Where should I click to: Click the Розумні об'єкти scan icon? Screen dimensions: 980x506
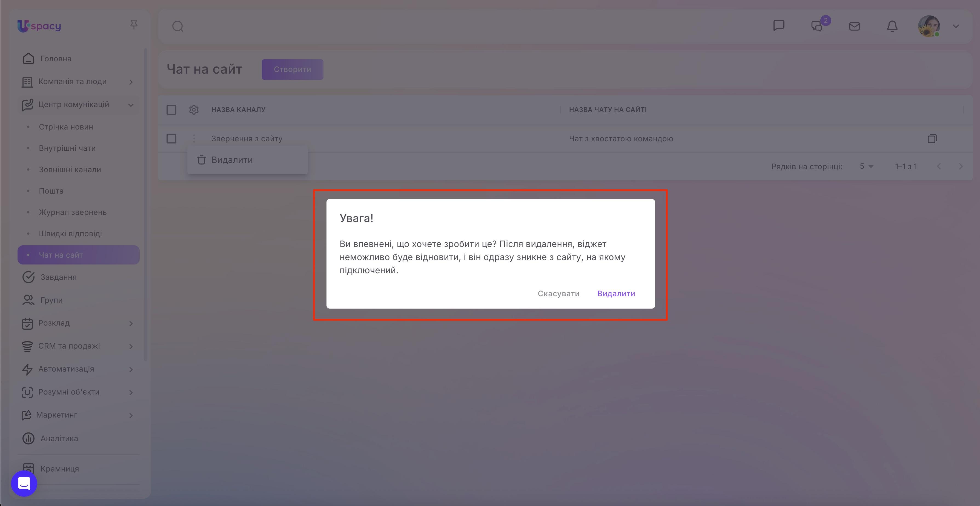point(27,392)
